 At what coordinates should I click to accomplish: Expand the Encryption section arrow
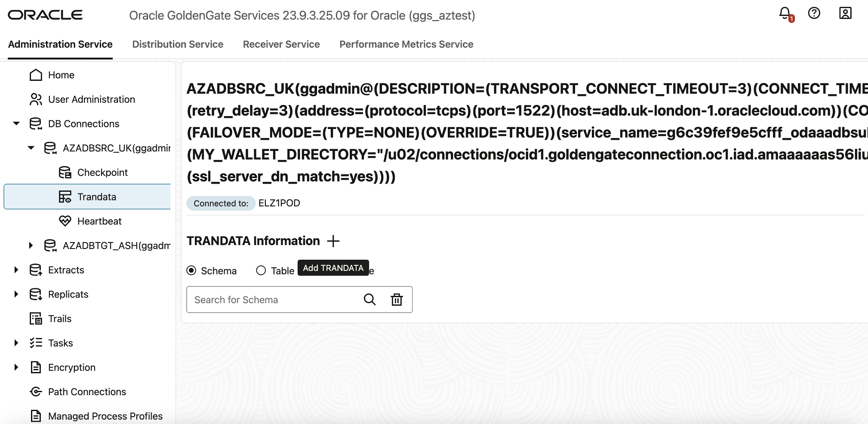coord(16,367)
